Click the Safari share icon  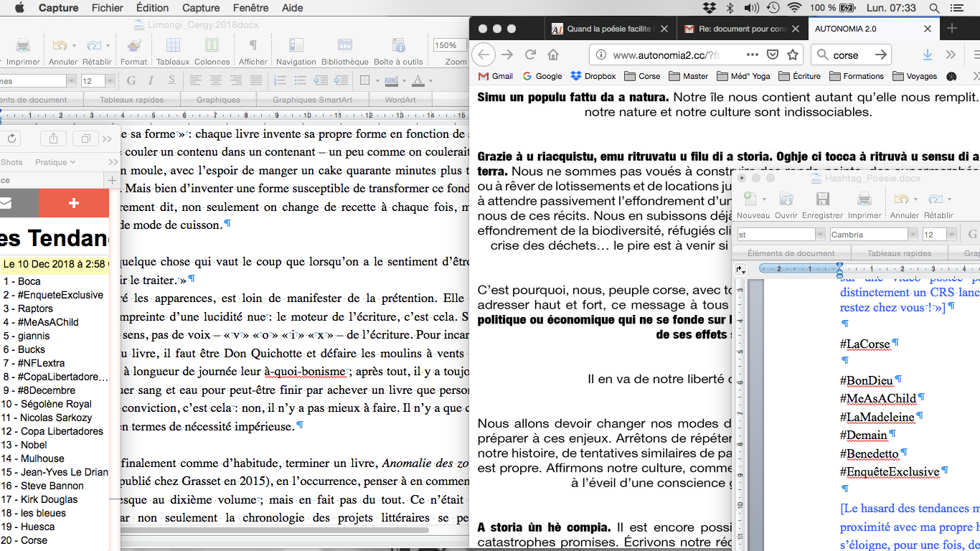pos(55,138)
